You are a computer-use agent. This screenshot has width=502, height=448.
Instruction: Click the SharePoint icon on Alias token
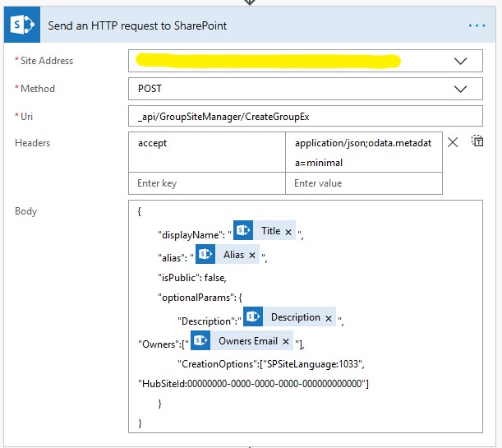point(205,254)
